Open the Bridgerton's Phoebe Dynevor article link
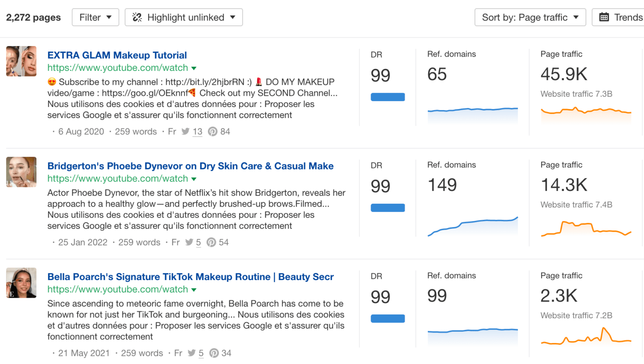 tap(190, 166)
